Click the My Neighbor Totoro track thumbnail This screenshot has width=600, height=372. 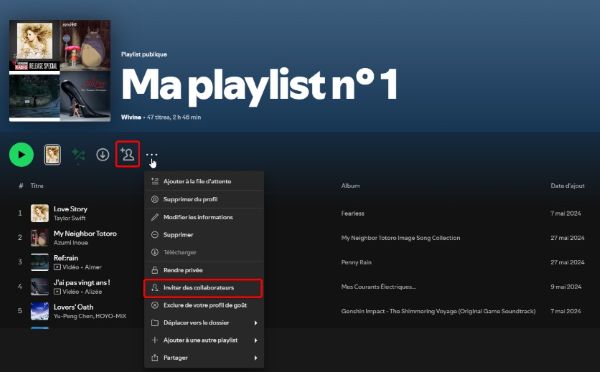pyautogui.click(x=40, y=238)
